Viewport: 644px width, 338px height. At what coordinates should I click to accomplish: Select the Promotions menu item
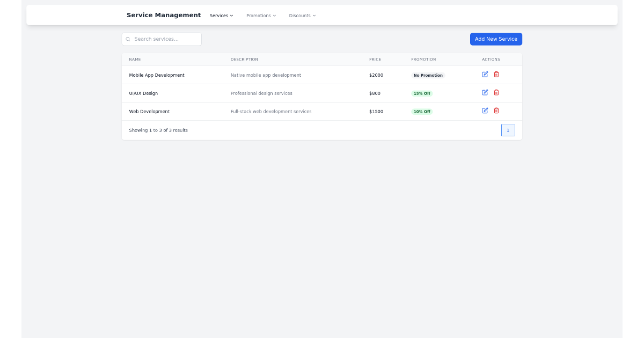(x=258, y=16)
